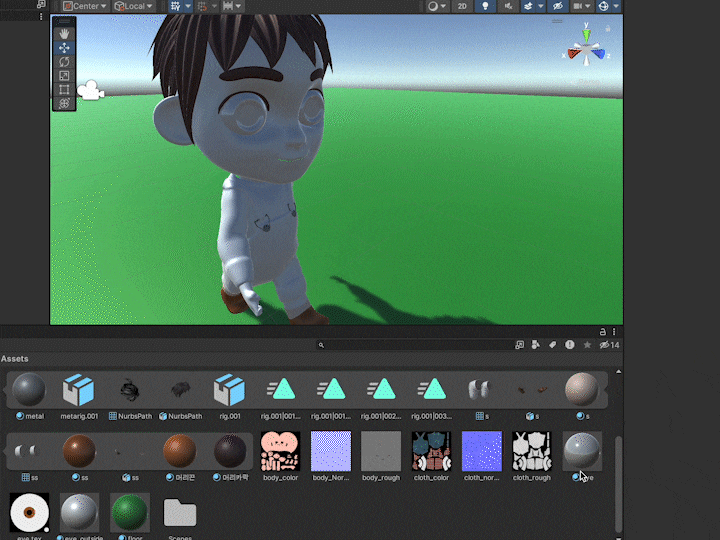Select the 머리카락 material asset
This screenshot has width=720, height=540.
coord(230,456)
